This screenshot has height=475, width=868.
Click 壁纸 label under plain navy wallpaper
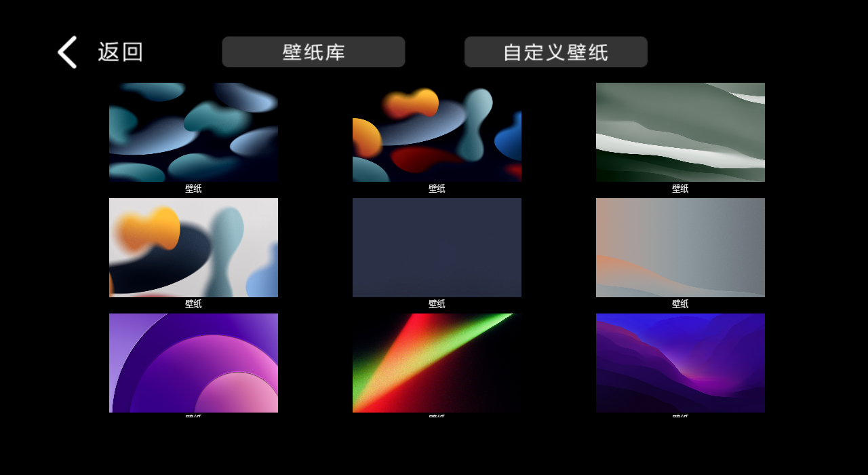[437, 304]
